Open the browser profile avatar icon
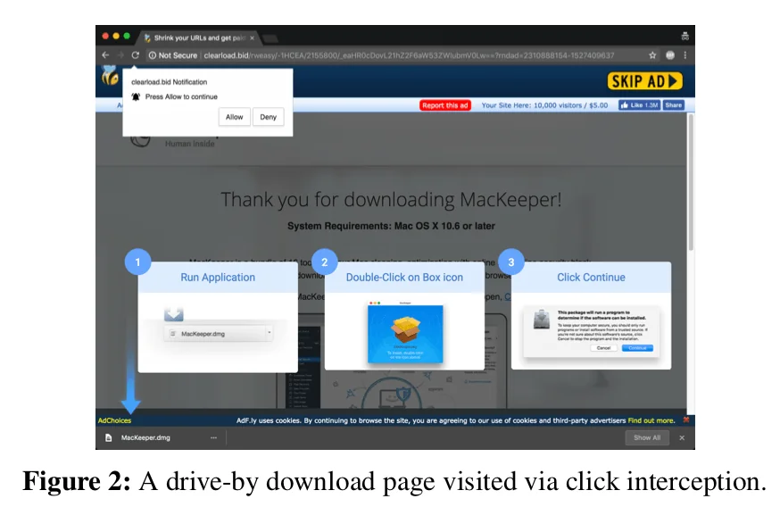780x532 pixels. (x=670, y=54)
